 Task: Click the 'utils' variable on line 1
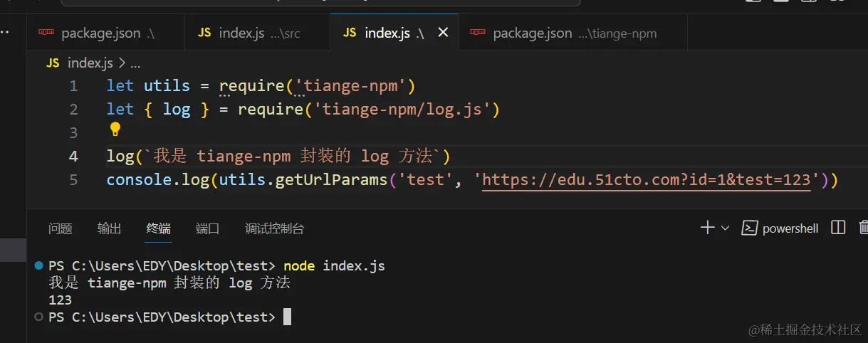(167, 86)
